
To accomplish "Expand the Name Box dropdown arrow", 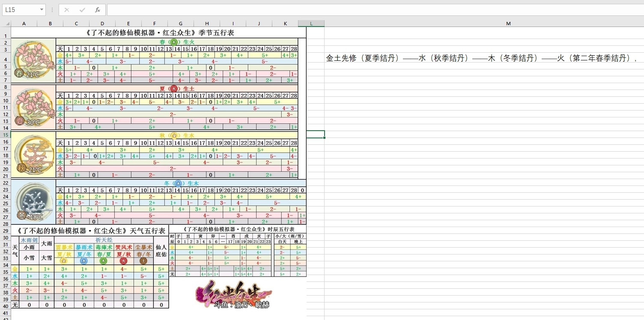I will (42, 10).
